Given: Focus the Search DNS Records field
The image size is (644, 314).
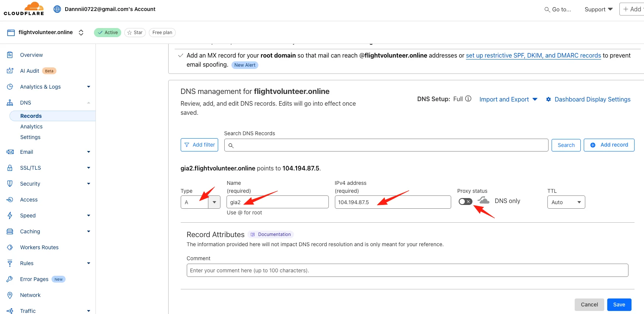Looking at the screenshot, I should tap(386, 145).
